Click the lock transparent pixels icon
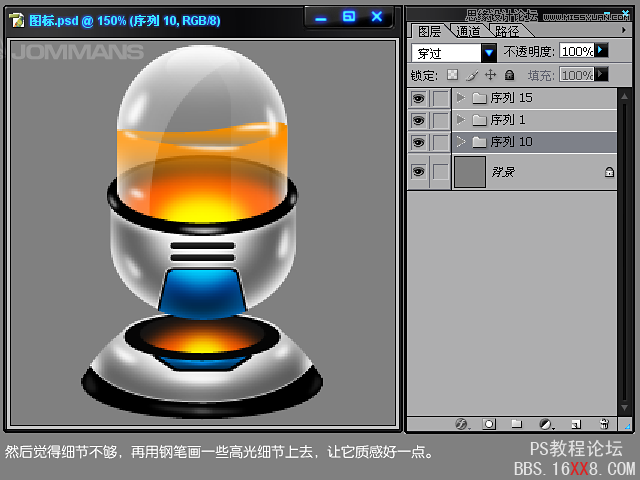 point(452,75)
